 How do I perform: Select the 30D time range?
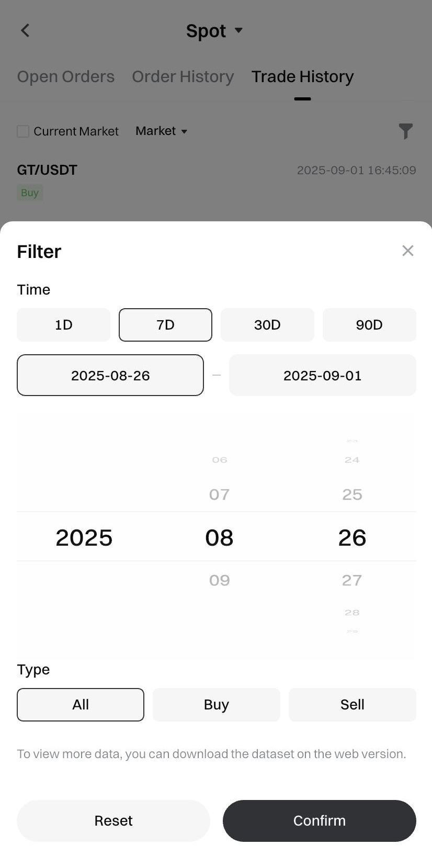pos(267,325)
